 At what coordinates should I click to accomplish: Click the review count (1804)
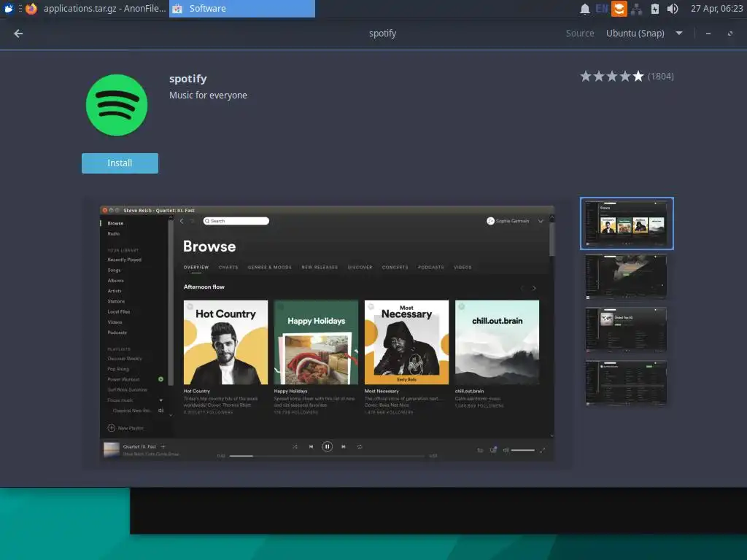pyautogui.click(x=660, y=76)
